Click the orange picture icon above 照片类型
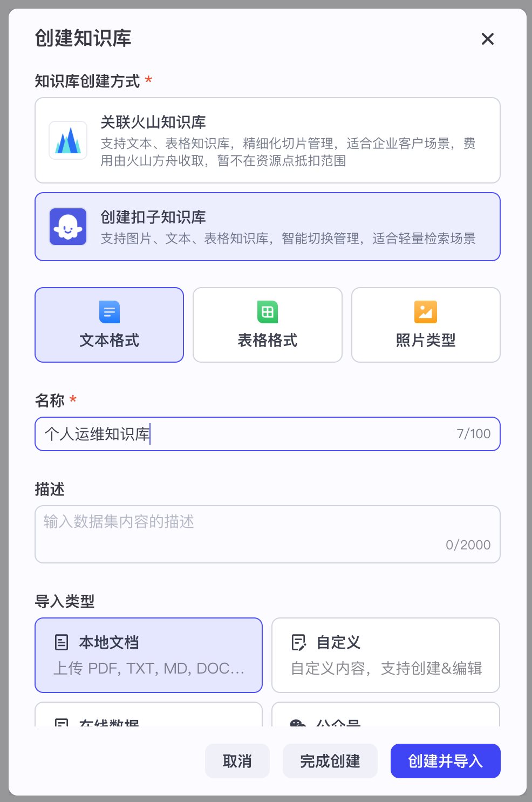532x802 pixels. coord(426,312)
